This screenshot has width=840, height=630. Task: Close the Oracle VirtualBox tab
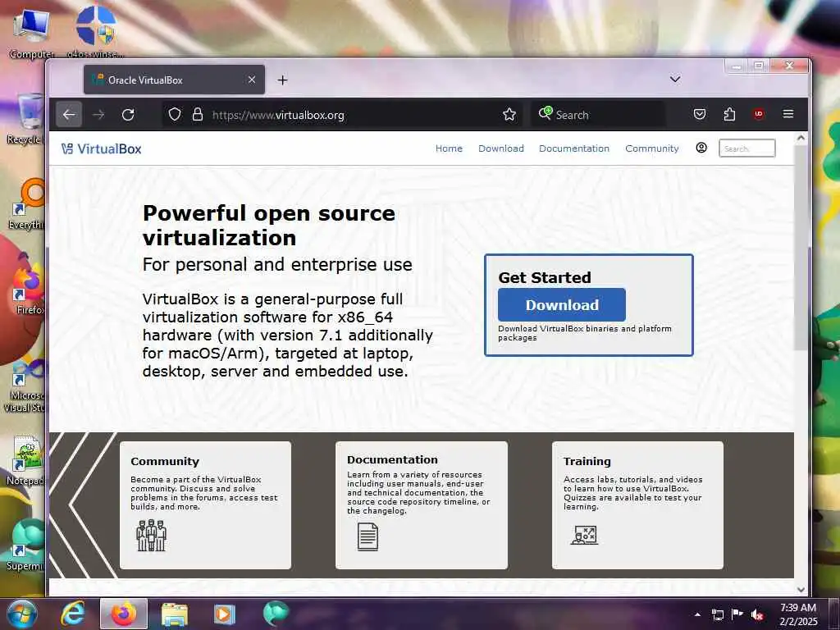click(x=252, y=80)
